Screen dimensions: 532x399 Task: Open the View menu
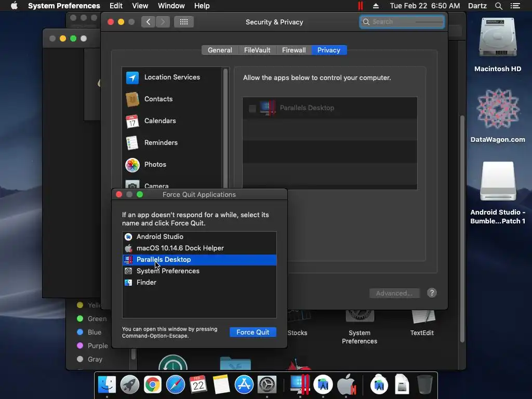140,6
